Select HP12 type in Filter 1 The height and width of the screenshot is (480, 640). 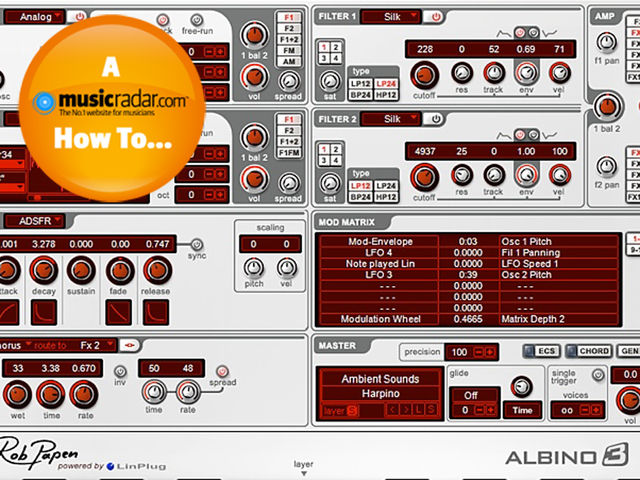[386, 95]
